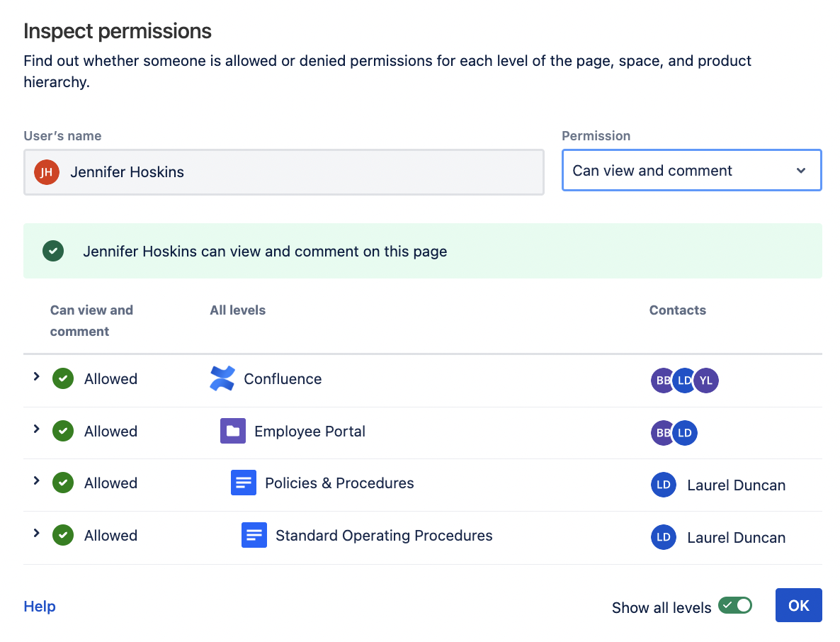Screen dimensions: 840x642
Task: Click the green check in the success banner
Action: point(53,251)
